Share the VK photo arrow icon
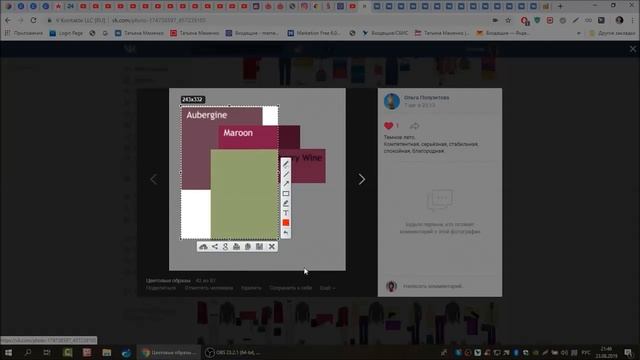This screenshot has width=640, height=360. coord(414,126)
